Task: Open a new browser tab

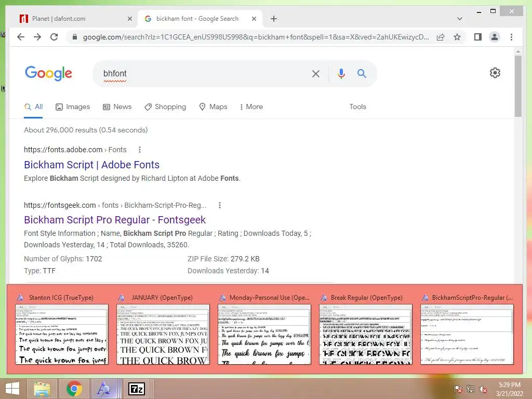Action: click(x=273, y=19)
